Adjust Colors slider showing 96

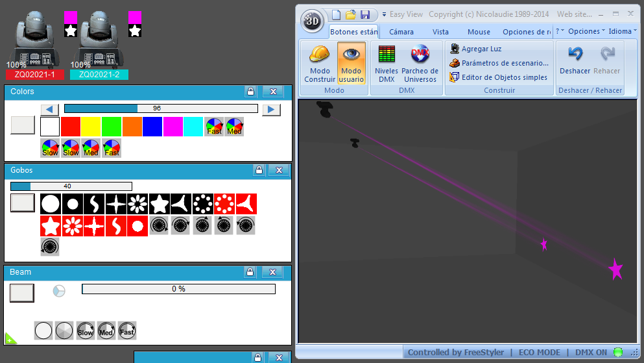point(161,108)
